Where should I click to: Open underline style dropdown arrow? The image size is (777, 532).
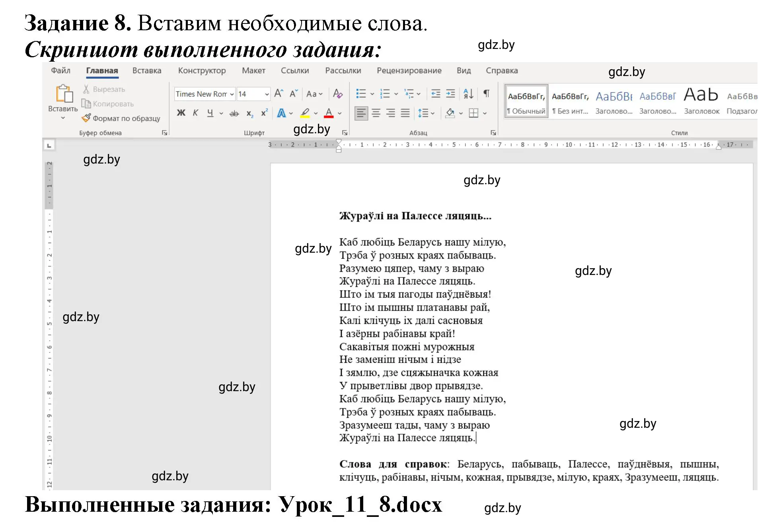221,113
